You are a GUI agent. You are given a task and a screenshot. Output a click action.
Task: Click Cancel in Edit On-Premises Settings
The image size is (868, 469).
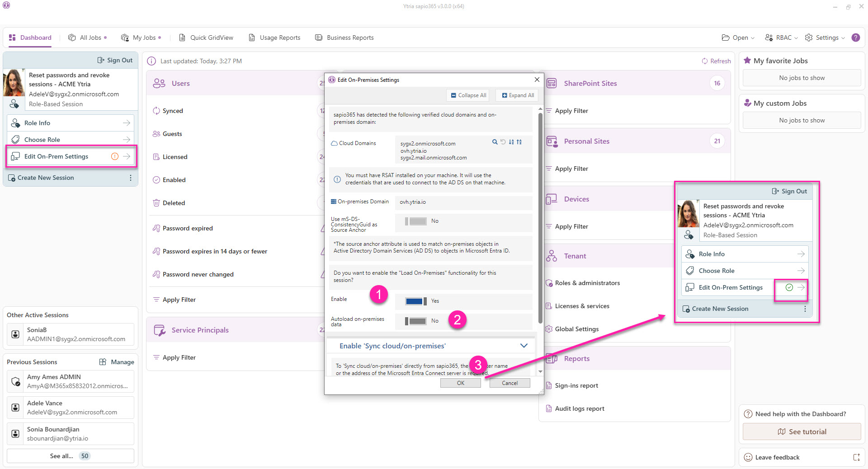[x=509, y=383]
